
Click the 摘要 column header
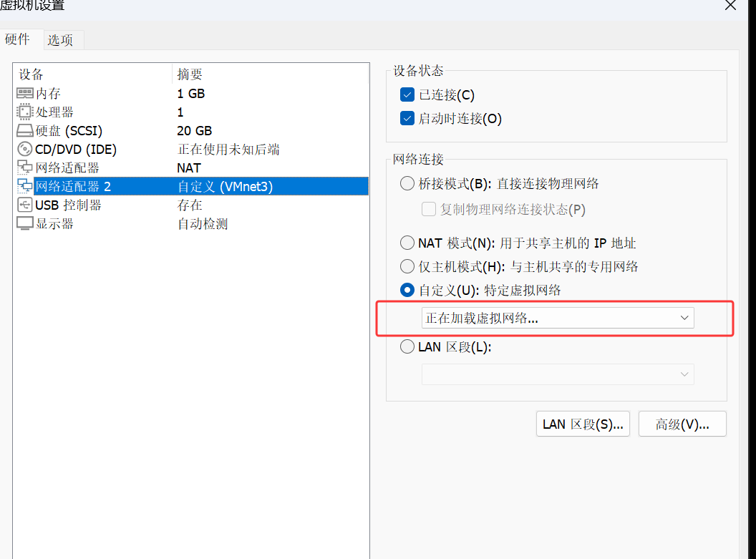(190, 74)
